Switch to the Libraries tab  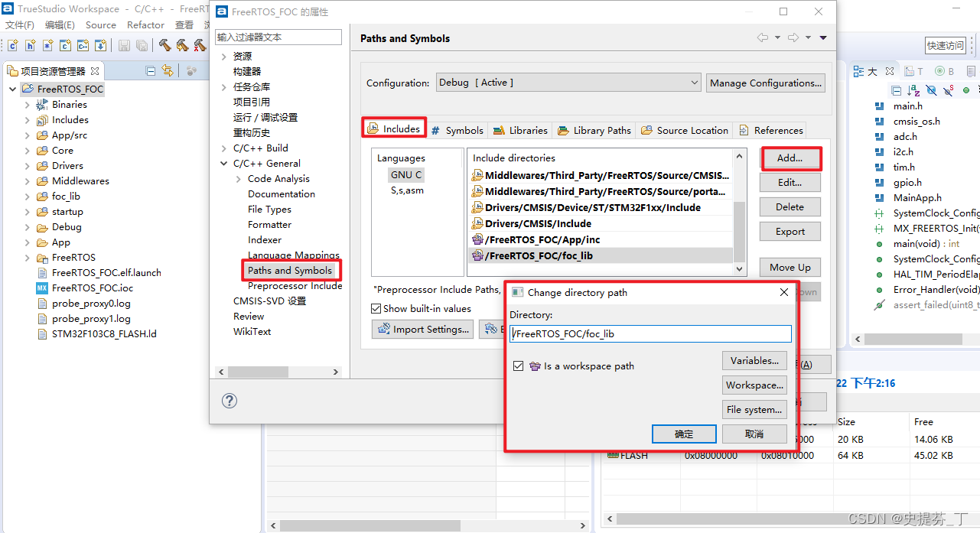[x=520, y=130]
